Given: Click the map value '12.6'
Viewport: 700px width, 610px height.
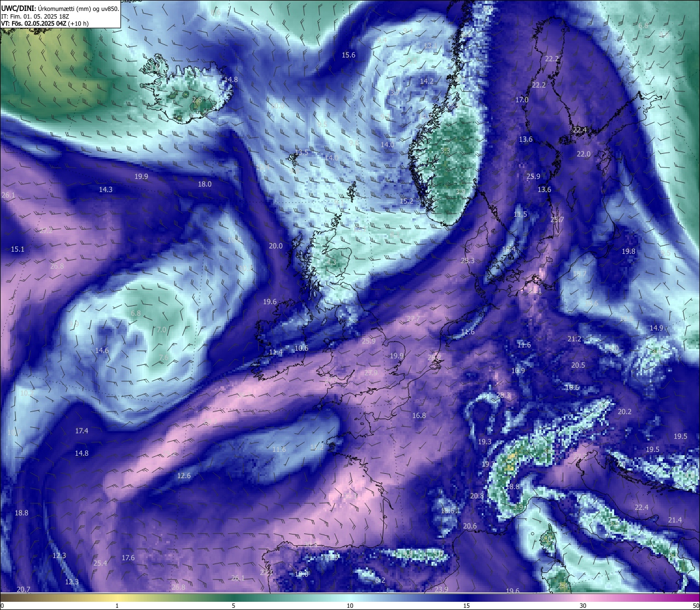Looking at the screenshot, I should (184, 475).
